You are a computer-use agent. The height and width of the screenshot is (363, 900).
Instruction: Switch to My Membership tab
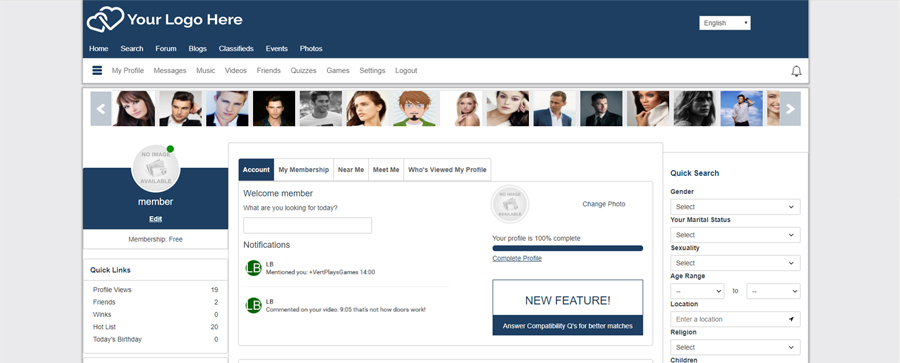click(304, 170)
